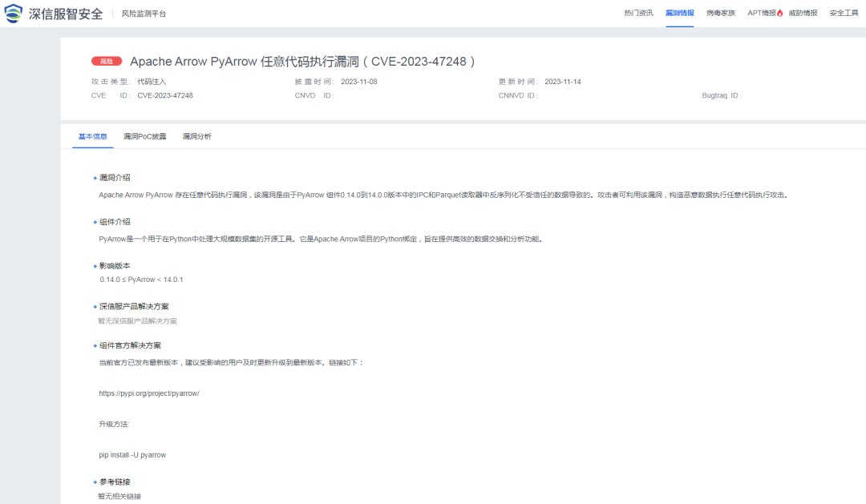The height and width of the screenshot is (504, 866).
Task: Click the vulnerability title with CVE-2023-47248
Action: [302, 61]
